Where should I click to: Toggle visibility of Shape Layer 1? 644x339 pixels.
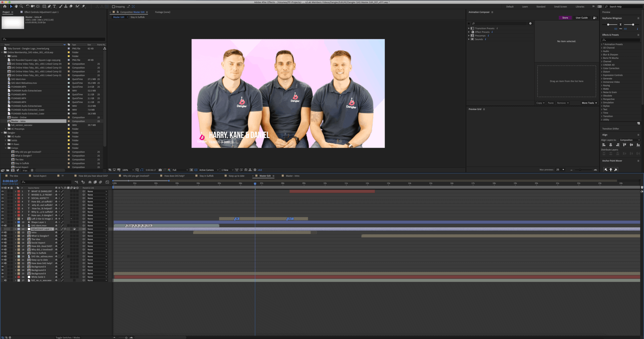click(3, 222)
